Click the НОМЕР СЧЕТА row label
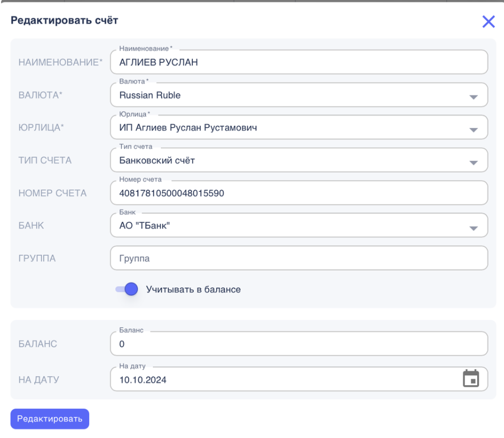 pyautogui.click(x=53, y=193)
